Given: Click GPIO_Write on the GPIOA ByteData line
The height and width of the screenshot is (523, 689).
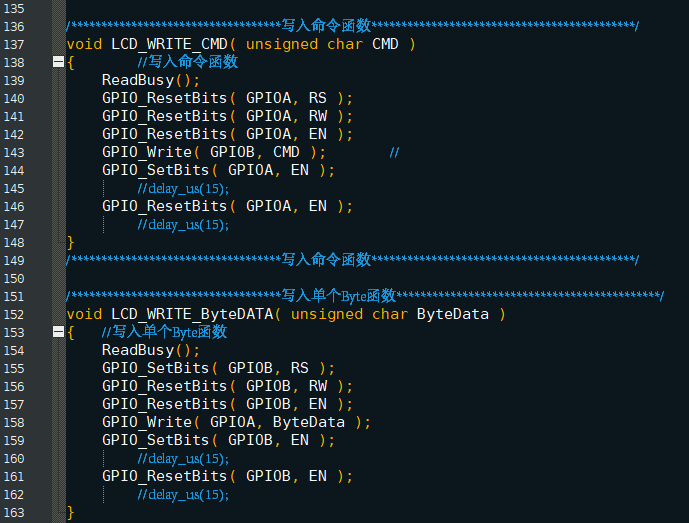Looking at the screenshot, I should (147, 422).
